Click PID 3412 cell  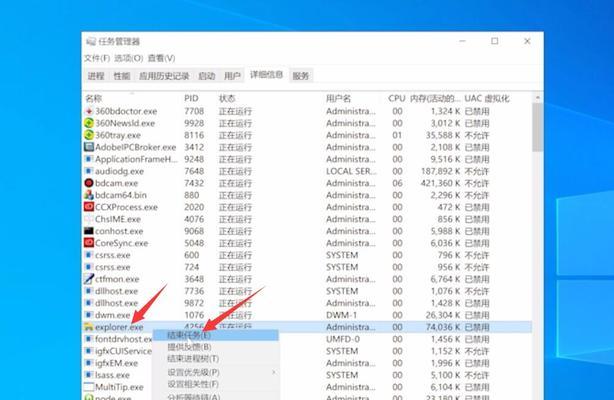(x=194, y=147)
